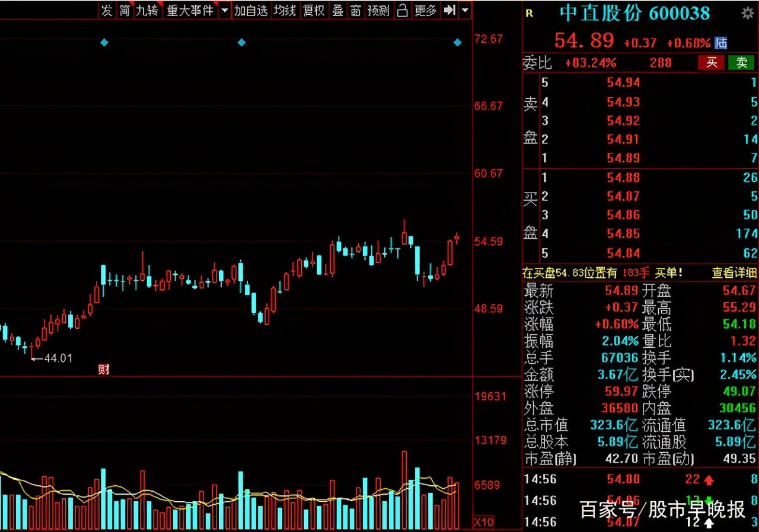759x532 pixels.
Task: Switch to the 卖 (sell) tab
Action: (741, 63)
